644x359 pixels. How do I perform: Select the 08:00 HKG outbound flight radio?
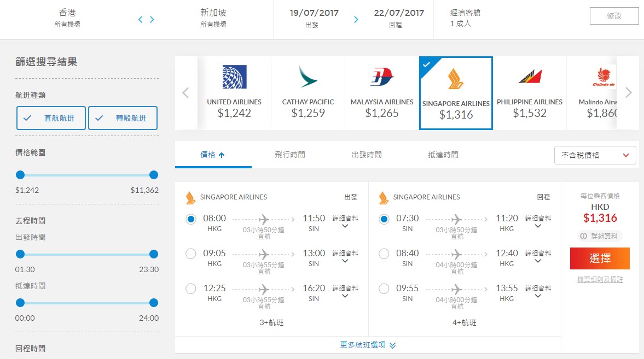(190, 219)
